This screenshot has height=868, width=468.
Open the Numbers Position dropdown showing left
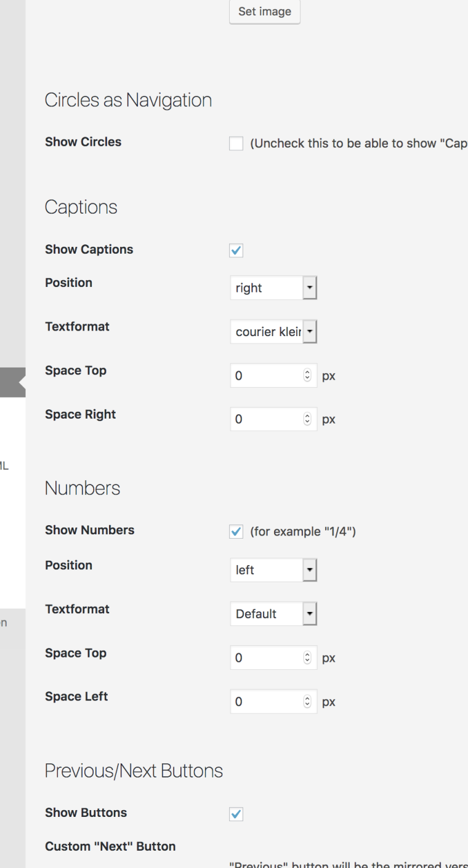(x=273, y=571)
